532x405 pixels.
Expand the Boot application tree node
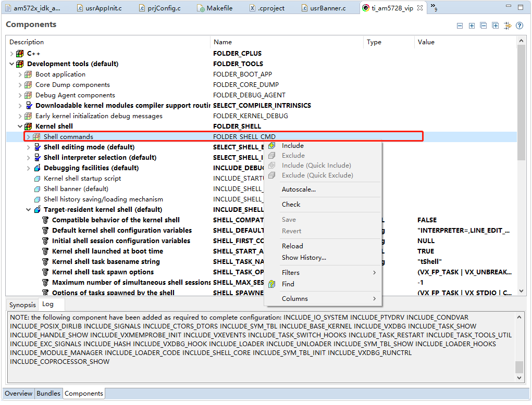20,74
